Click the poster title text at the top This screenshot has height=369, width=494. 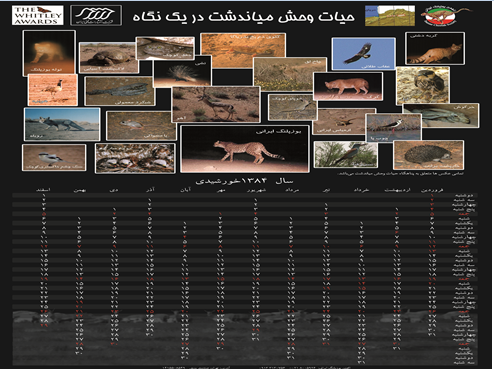pyautogui.click(x=243, y=16)
